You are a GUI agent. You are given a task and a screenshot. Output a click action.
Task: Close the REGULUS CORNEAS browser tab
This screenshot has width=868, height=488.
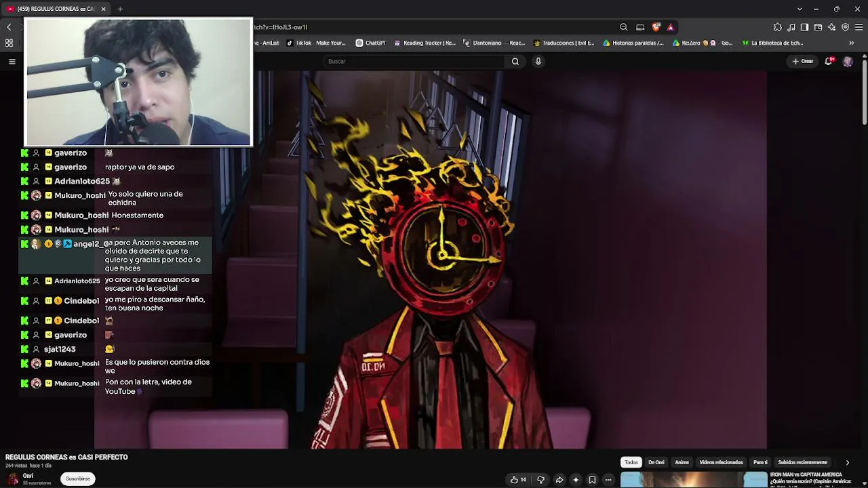point(103,9)
